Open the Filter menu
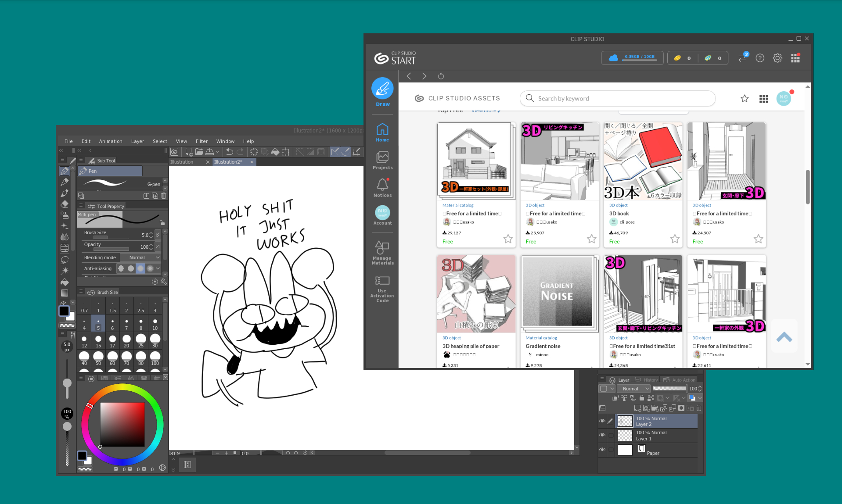842x504 pixels. click(x=202, y=141)
